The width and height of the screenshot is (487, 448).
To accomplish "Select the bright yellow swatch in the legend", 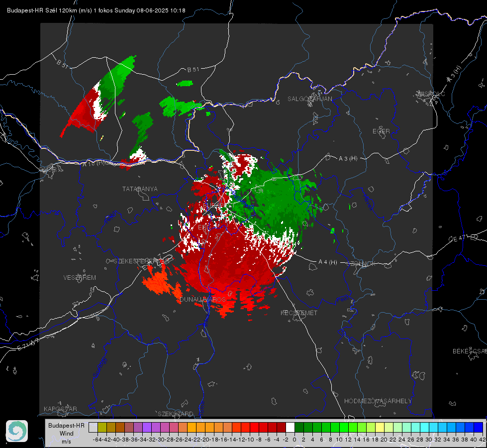I will (380, 427).
